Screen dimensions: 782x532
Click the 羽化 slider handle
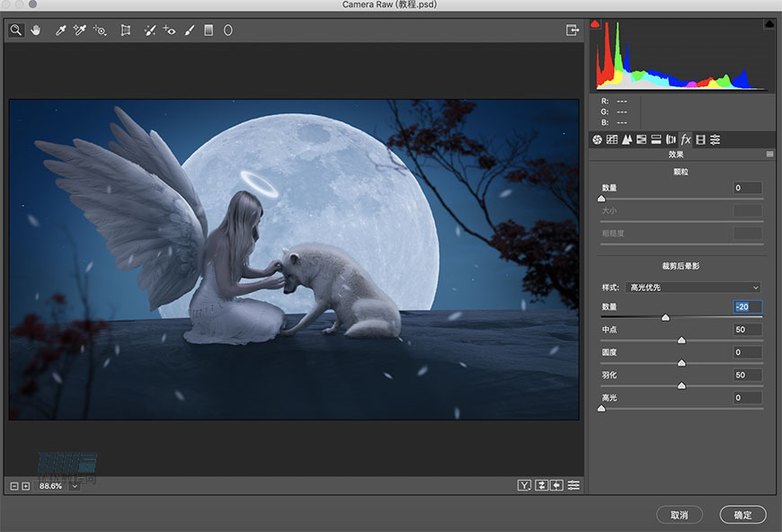[681, 386]
